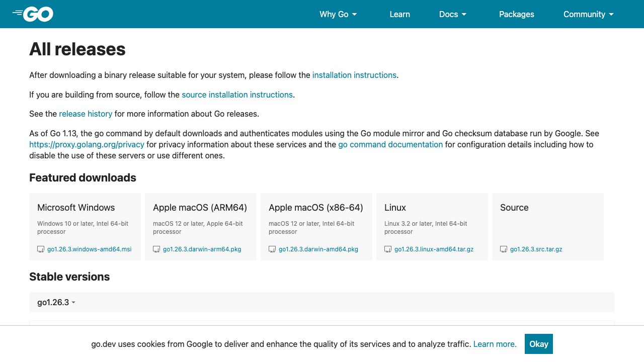The height and width of the screenshot is (362, 644).
Task: Click the All releases page heading
Action: tap(77, 49)
